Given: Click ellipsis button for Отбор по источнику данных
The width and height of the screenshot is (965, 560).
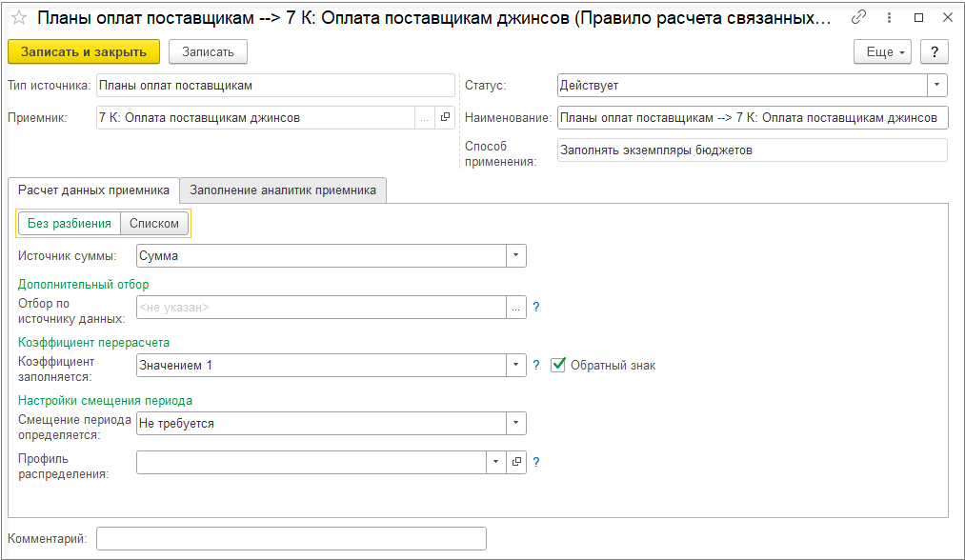Looking at the screenshot, I should point(516,308).
